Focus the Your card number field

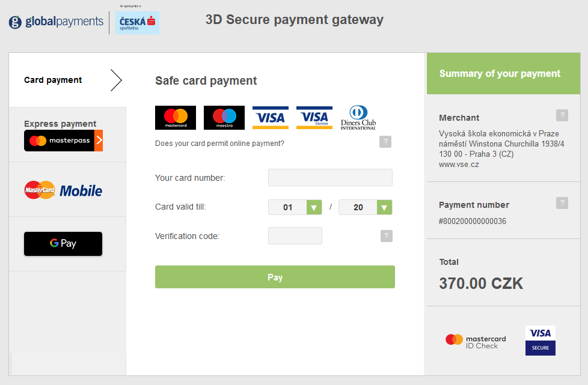pos(330,178)
